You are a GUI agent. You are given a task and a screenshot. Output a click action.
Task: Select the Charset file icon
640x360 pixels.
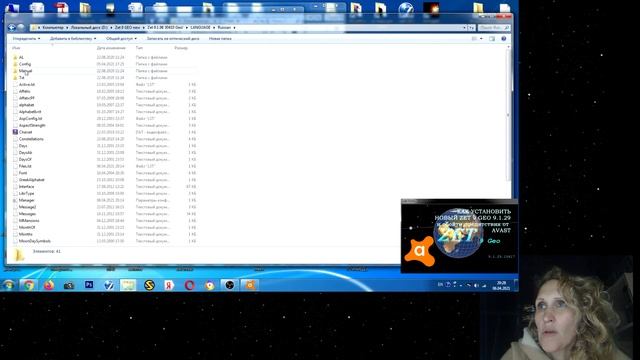coord(15,132)
